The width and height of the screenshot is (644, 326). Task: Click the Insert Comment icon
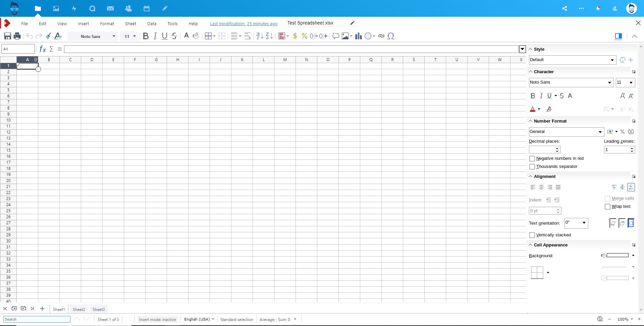click(x=336, y=36)
